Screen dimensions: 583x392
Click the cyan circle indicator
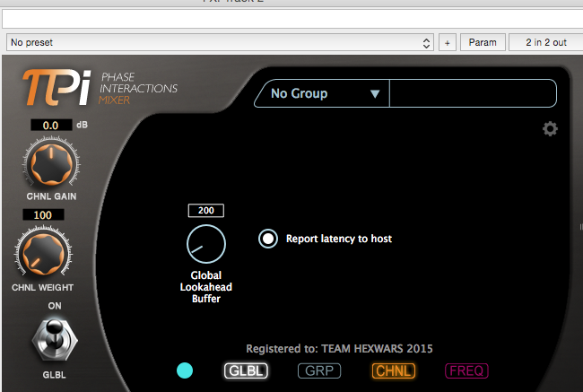[185, 370]
